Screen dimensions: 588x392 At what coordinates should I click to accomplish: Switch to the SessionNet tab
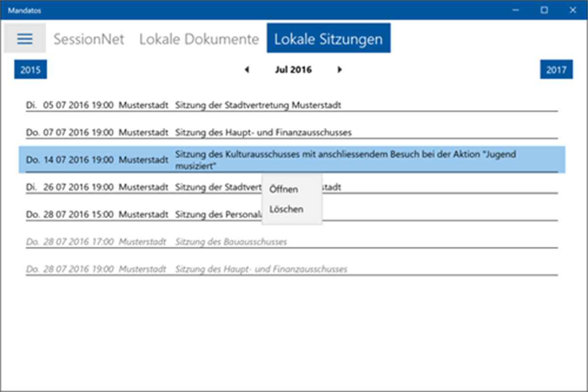(89, 39)
